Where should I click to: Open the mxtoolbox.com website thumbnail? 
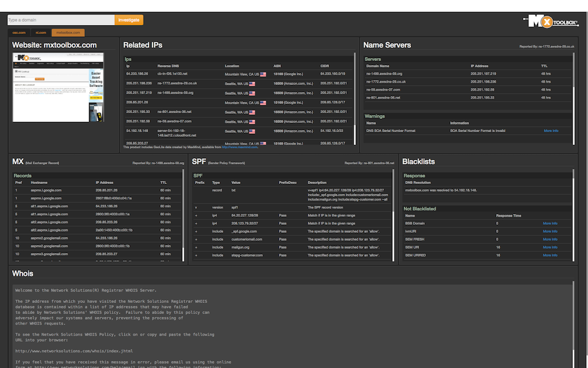pyautogui.click(x=58, y=87)
